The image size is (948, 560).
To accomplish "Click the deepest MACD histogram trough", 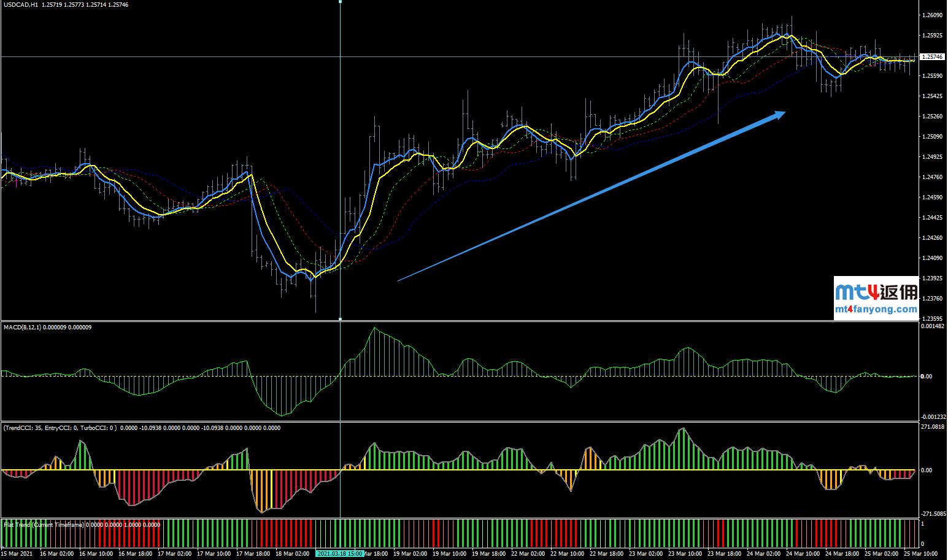I will [x=282, y=415].
